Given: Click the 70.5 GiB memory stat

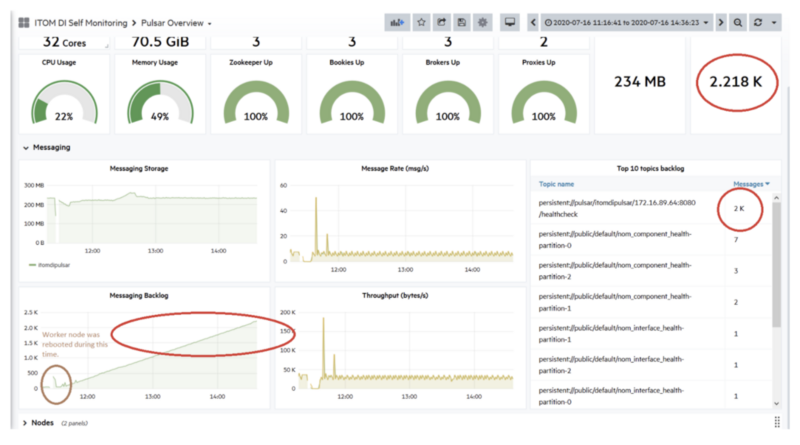Looking at the screenshot, I should click(x=160, y=41).
